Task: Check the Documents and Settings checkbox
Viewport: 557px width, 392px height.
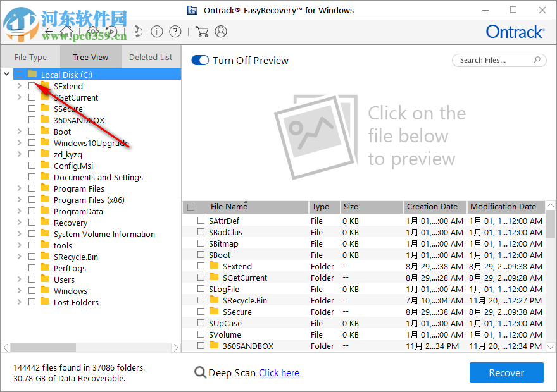Action: (x=32, y=176)
